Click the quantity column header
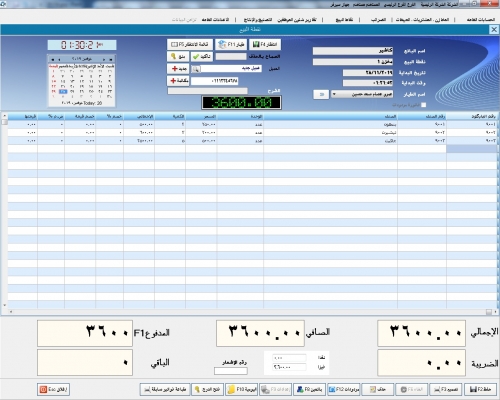The height and width of the screenshot is (400, 500). pyautogui.click(x=170, y=116)
